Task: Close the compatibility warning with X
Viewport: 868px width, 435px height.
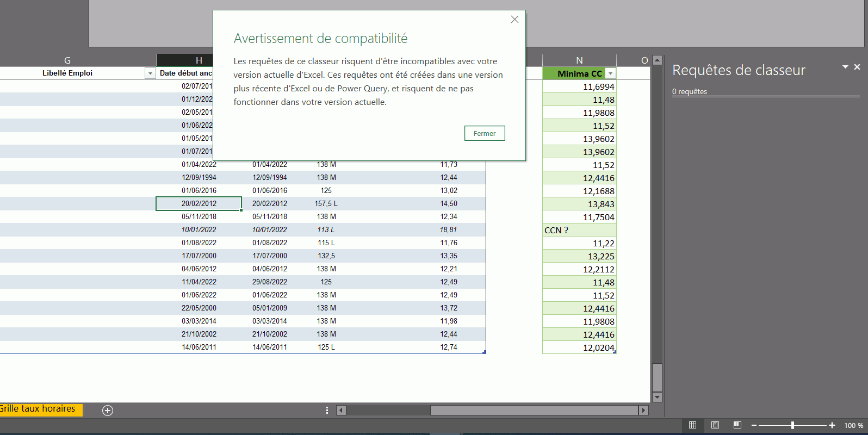Action: [x=514, y=20]
